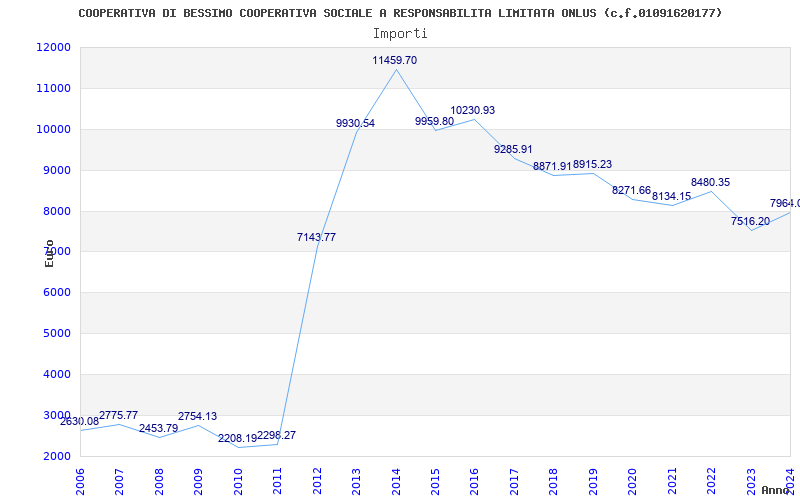Select the 8000 y-axis tick label
The height and width of the screenshot is (500, 800).
[56, 211]
